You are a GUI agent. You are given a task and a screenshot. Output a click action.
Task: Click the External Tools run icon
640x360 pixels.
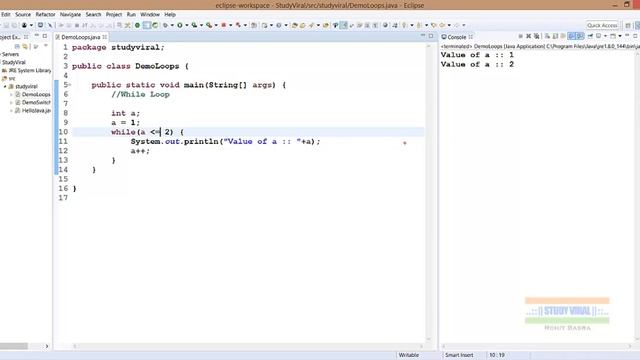[209, 25]
